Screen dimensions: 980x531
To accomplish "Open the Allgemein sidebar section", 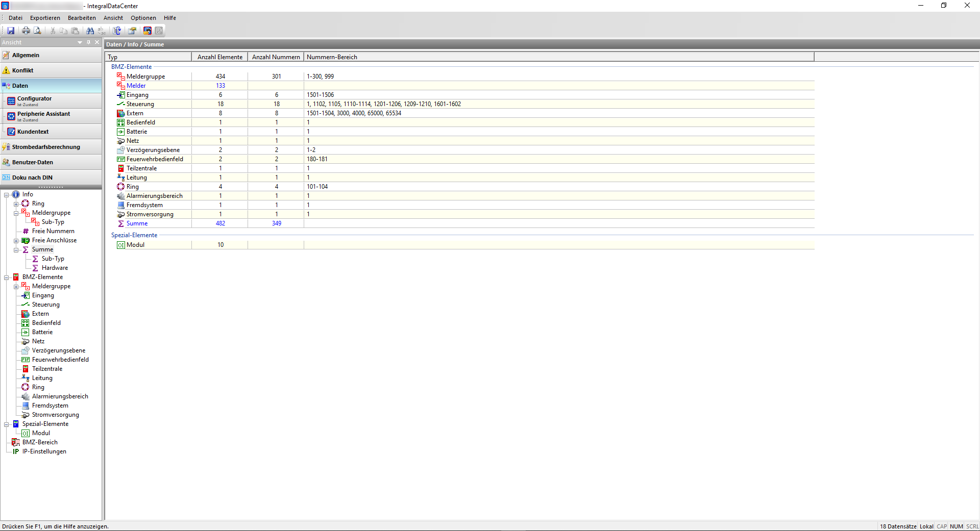I will (51, 55).
